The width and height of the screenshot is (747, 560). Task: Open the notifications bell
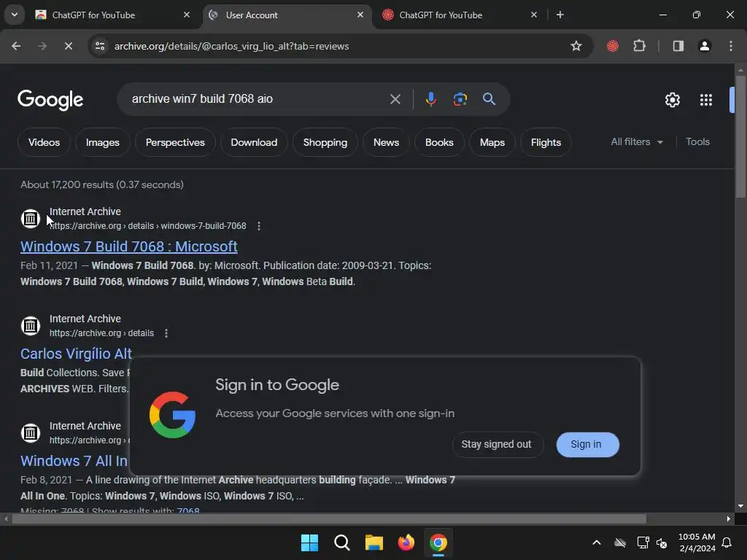click(727, 542)
